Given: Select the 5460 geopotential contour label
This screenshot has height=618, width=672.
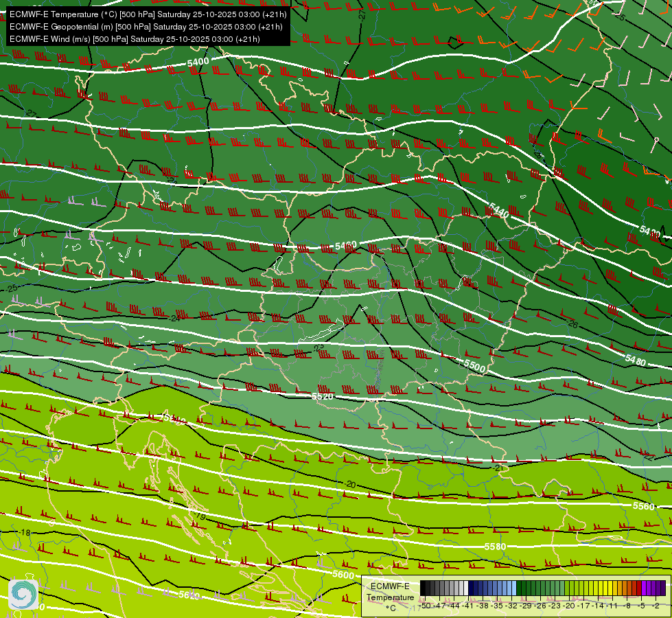Looking at the screenshot, I should [x=345, y=246].
